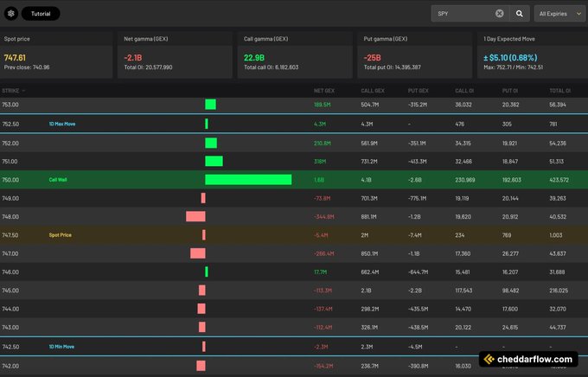
Task: Click strike 749.00 row label
Action: click(x=10, y=198)
